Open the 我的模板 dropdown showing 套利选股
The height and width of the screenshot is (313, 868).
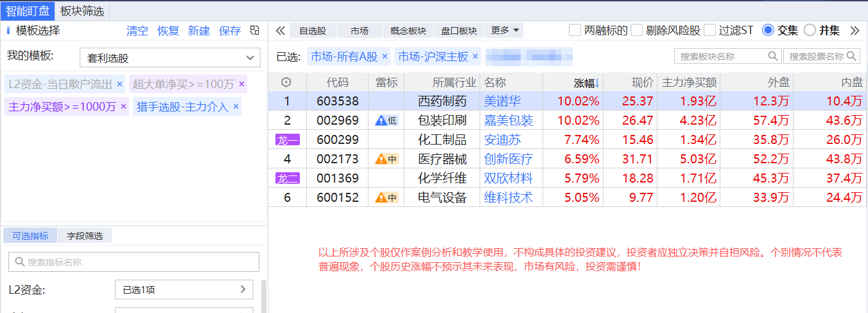169,58
